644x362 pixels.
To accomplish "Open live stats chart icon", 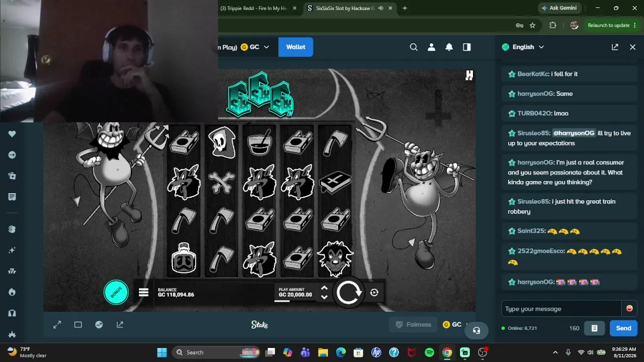I will [99, 325].
